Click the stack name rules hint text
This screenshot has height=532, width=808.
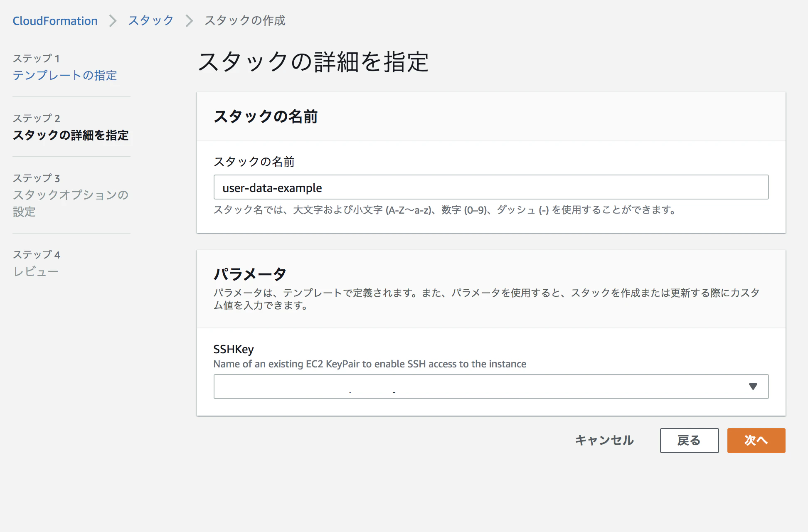tap(445, 210)
